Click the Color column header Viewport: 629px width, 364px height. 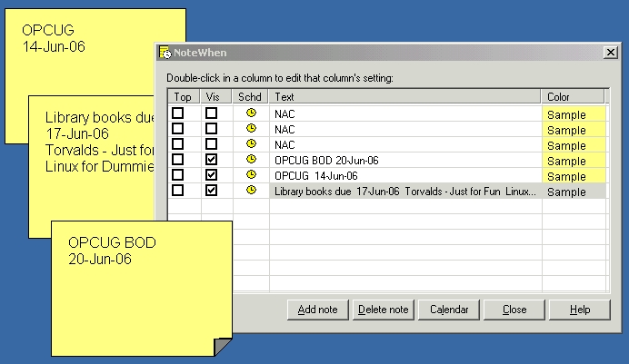pos(573,96)
